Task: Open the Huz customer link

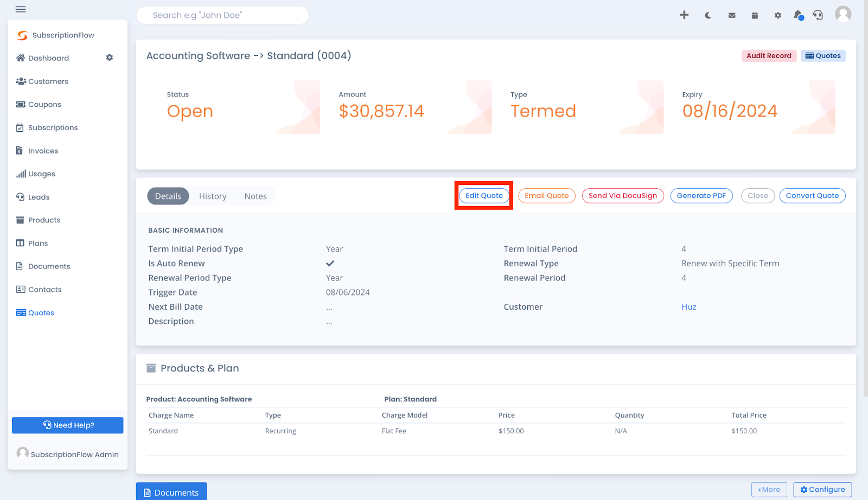Action: [x=689, y=307]
